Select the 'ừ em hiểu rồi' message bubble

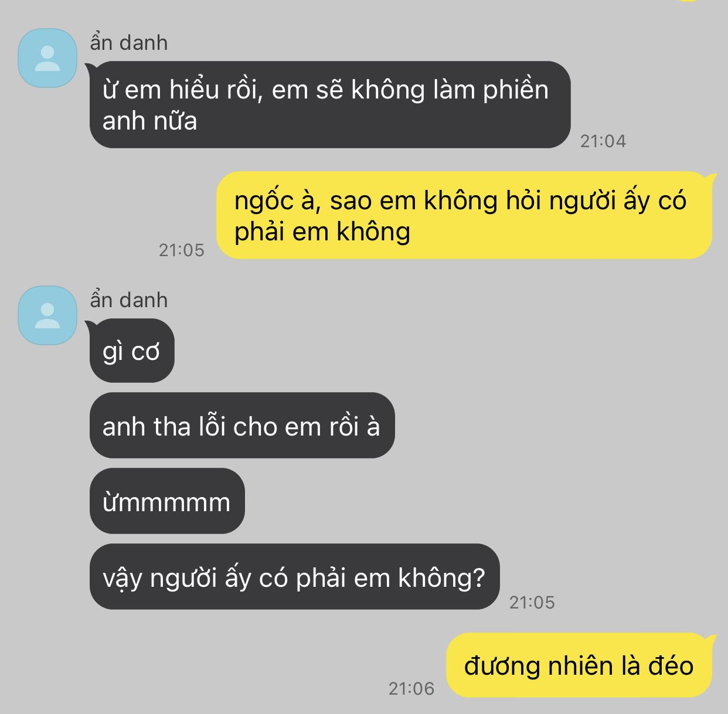(x=330, y=104)
